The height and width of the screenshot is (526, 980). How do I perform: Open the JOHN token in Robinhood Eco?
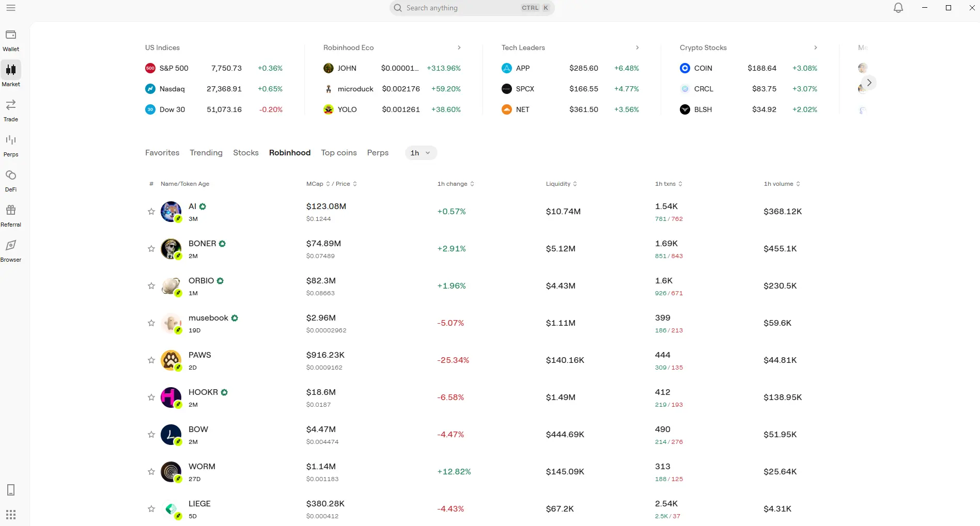(x=392, y=68)
